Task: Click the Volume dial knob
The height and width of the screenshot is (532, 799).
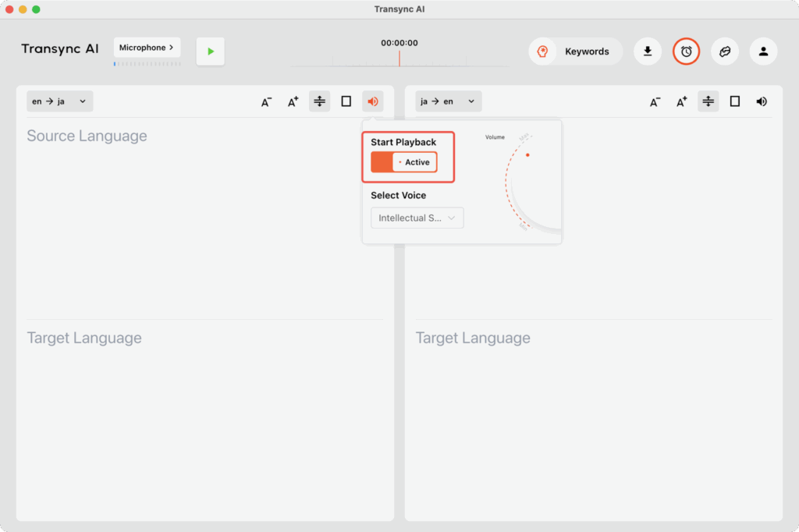Action: (x=527, y=155)
